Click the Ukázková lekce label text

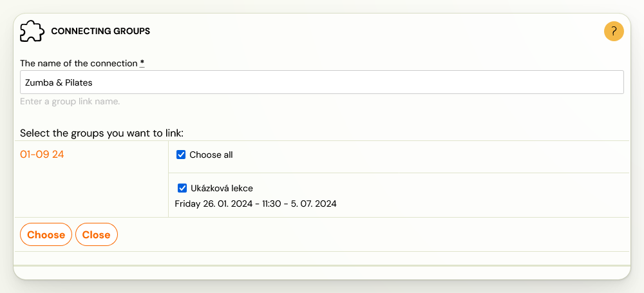(222, 188)
